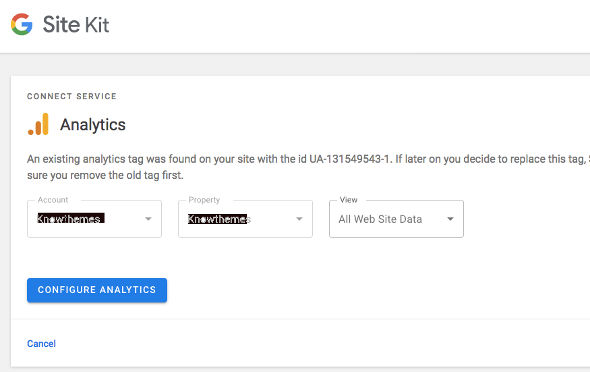Open the Property dropdown
590x372 pixels.
[245, 219]
